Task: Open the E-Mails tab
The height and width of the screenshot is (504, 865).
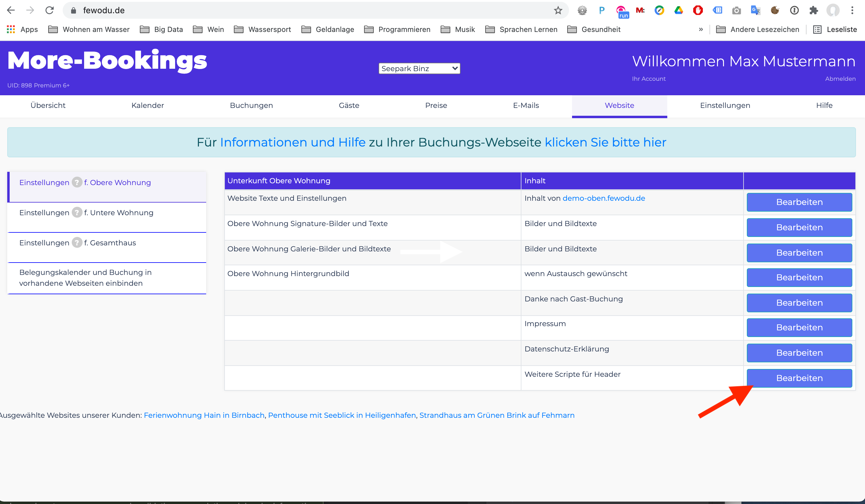Action: 526,106
